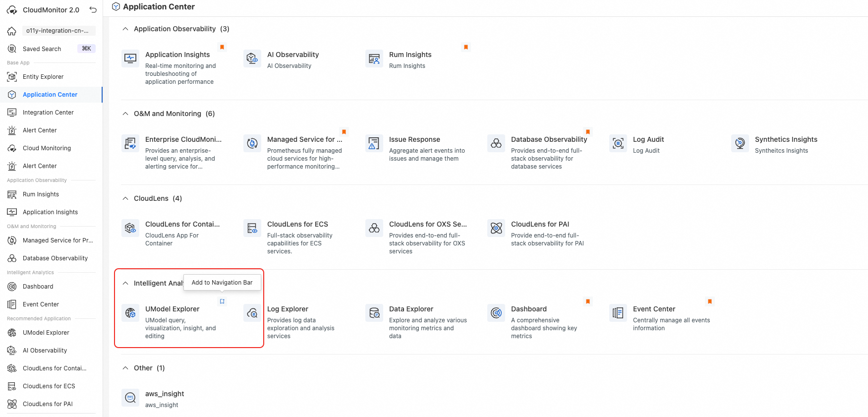The width and height of the screenshot is (868, 417).
Task: Open the Rum Insights card icon
Action: coord(374,59)
